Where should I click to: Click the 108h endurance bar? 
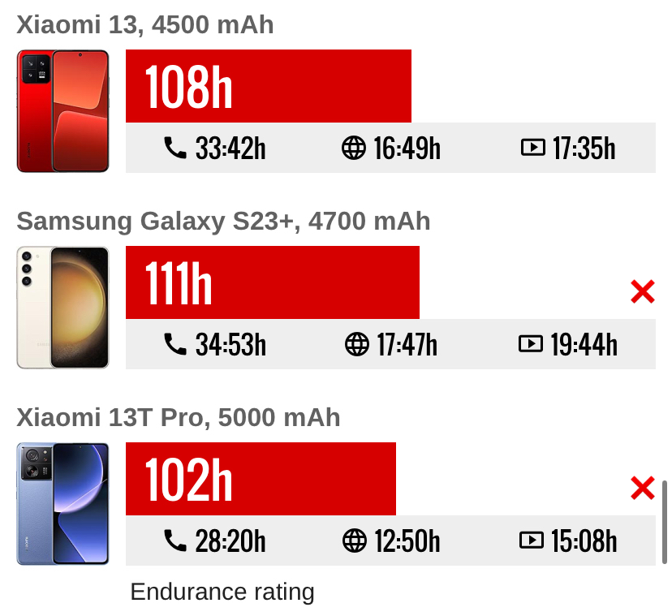pos(269,86)
